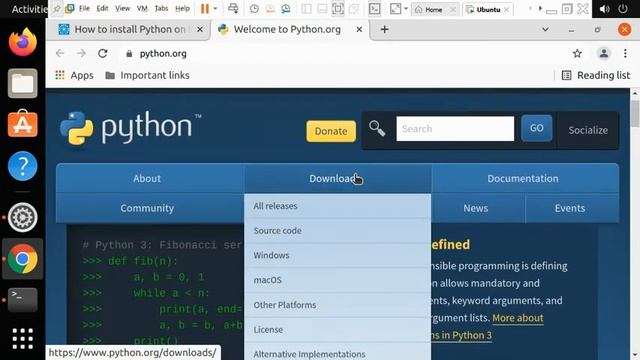
Task: Open the Terminal from the dock
Action: [22, 300]
